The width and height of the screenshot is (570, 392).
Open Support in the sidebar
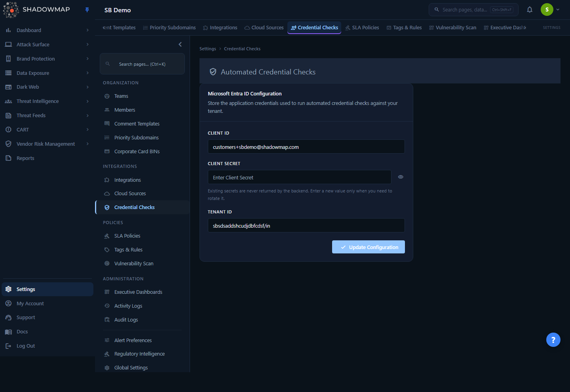[x=26, y=318]
